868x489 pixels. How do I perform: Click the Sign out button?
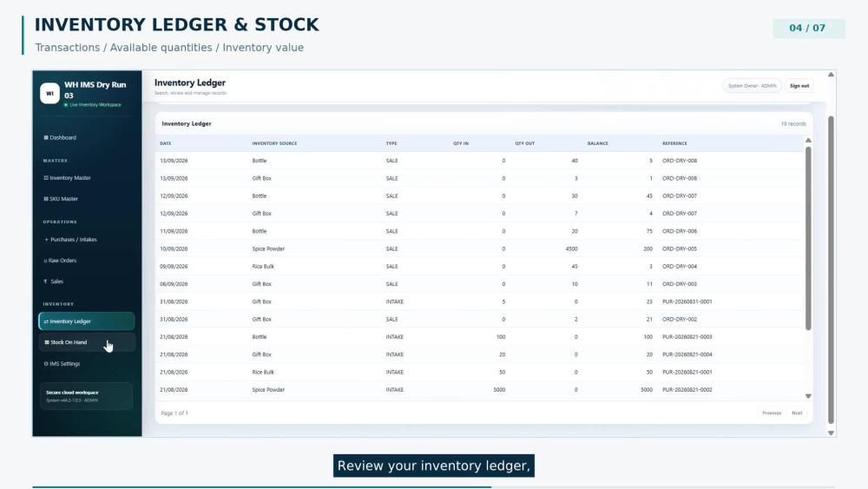[x=799, y=86]
